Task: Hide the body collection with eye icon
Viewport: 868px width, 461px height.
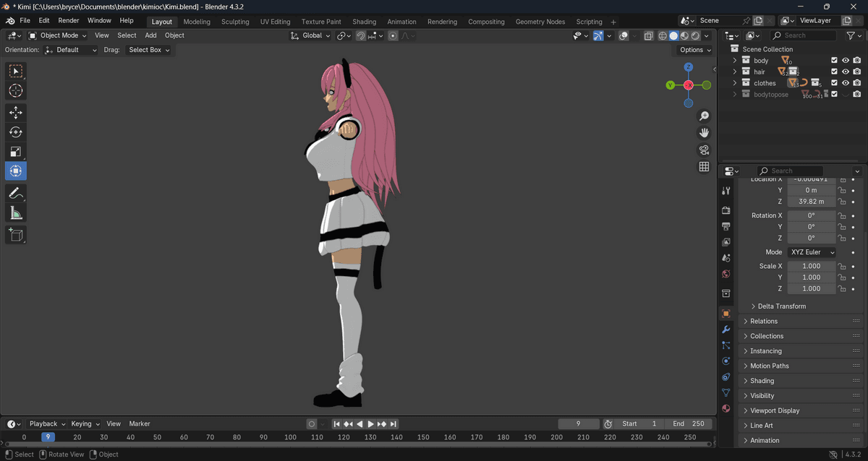Action: click(x=846, y=61)
